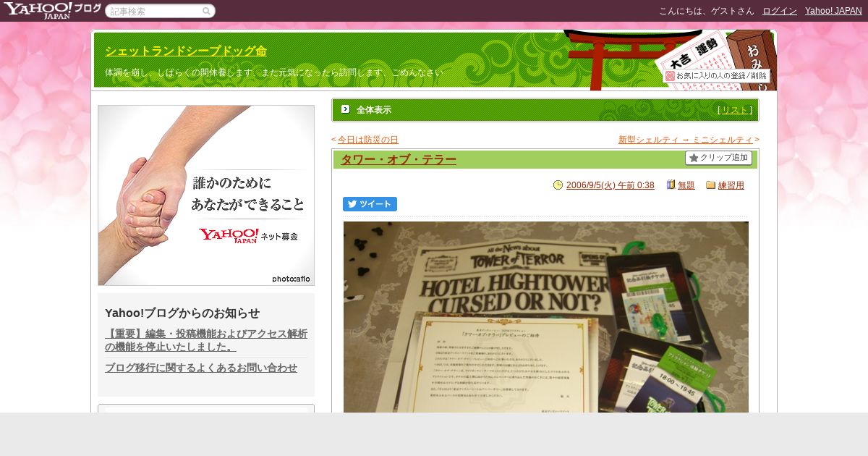Go to previous post 今日は防災の日
This screenshot has height=456, width=868.
point(367,140)
